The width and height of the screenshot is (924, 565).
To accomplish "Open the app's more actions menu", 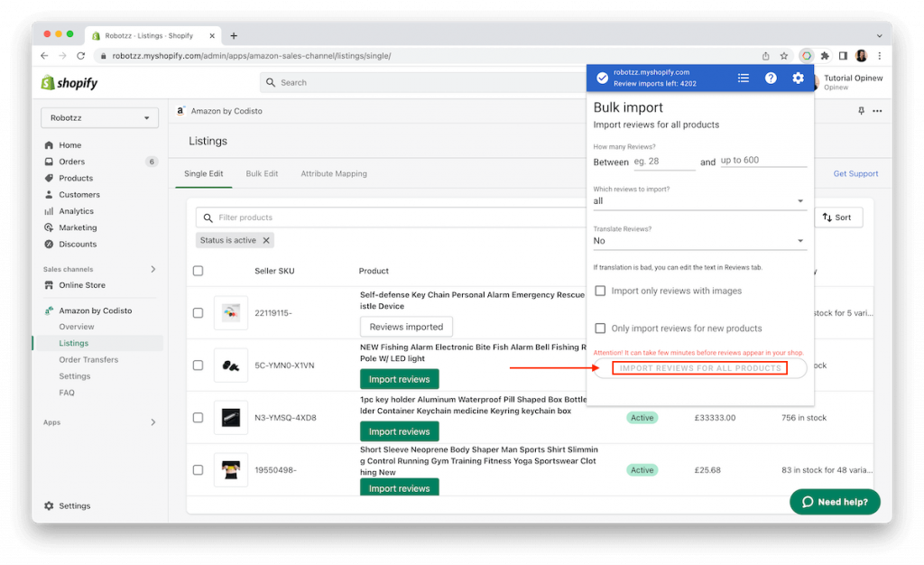I will click(877, 111).
